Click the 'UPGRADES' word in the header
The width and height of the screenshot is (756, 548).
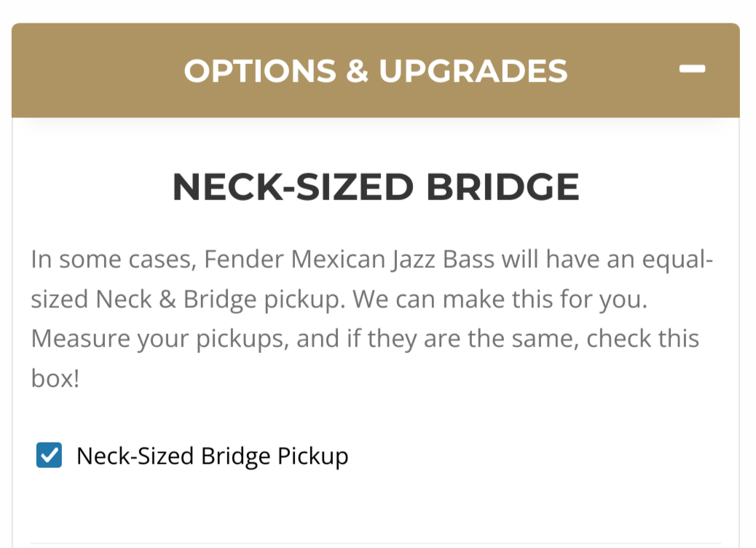pyautogui.click(x=473, y=71)
